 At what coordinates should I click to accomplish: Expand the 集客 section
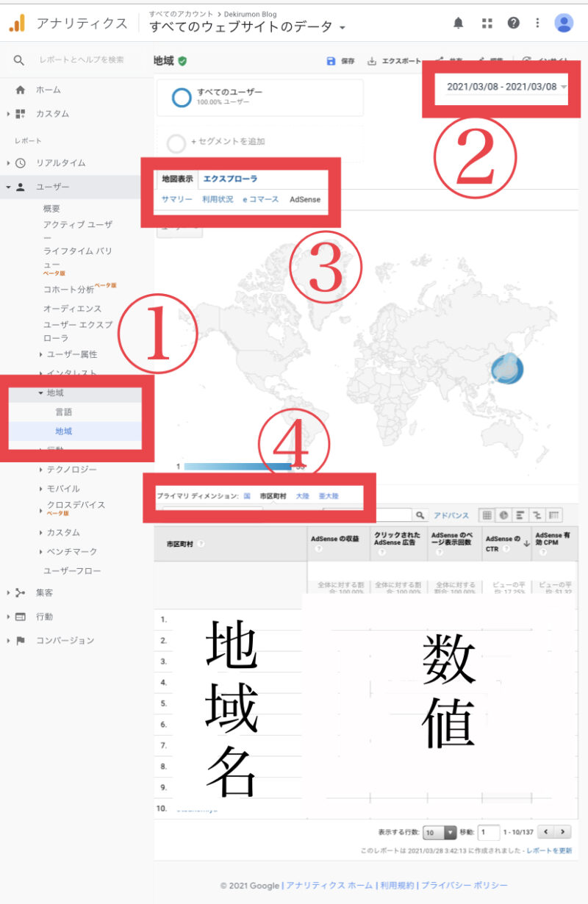coord(9,592)
